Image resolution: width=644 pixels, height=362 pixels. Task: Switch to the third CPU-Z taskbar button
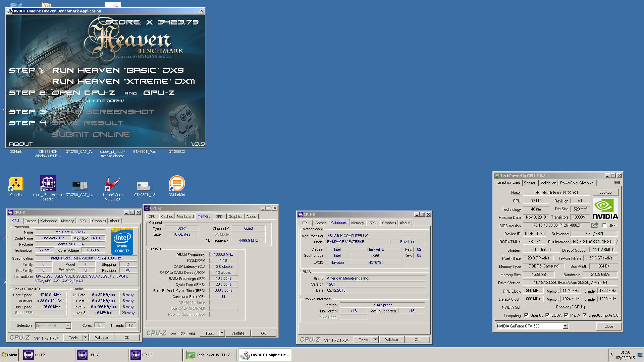156,355
